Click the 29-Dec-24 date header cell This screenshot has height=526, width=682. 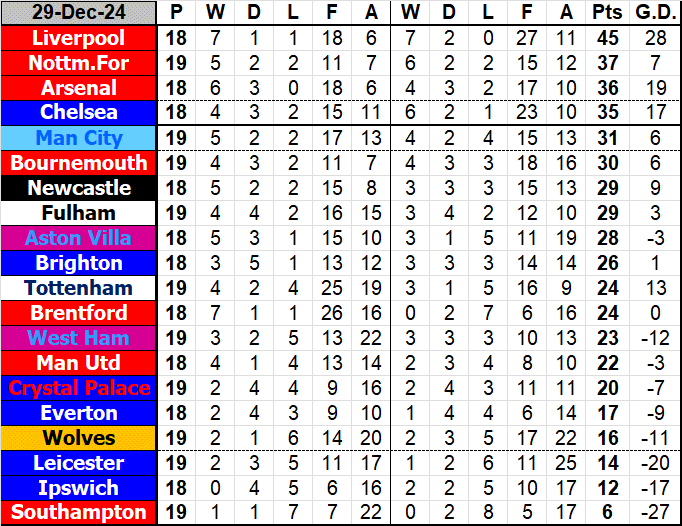point(79,13)
